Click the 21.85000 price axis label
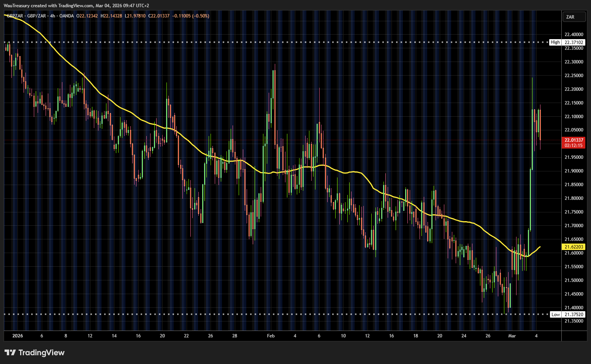591x364 pixels. tap(574, 185)
